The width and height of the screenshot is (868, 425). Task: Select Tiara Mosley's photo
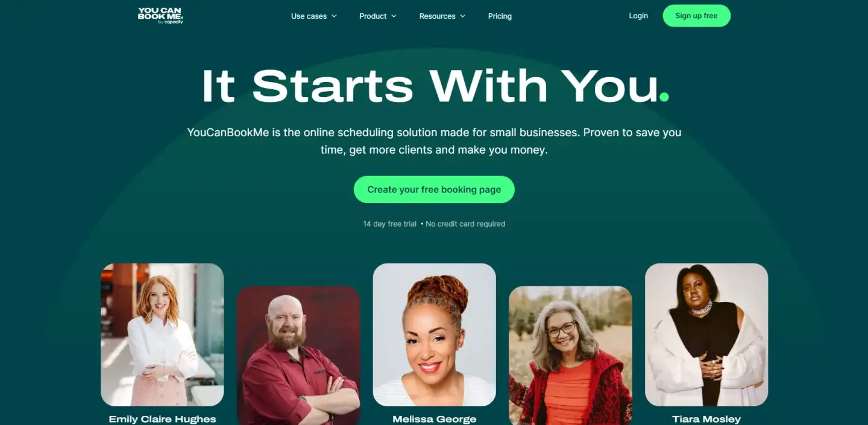click(x=706, y=335)
